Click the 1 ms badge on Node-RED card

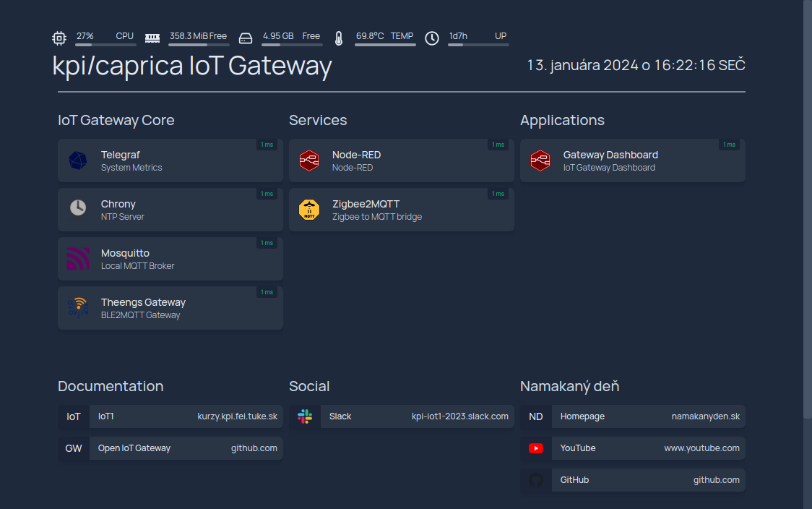coord(498,145)
